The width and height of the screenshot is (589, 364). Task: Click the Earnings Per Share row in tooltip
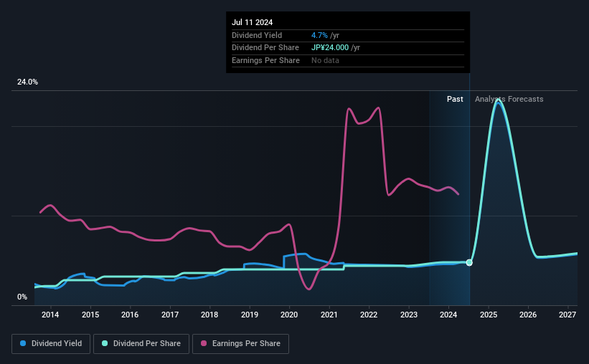(265, 60)
